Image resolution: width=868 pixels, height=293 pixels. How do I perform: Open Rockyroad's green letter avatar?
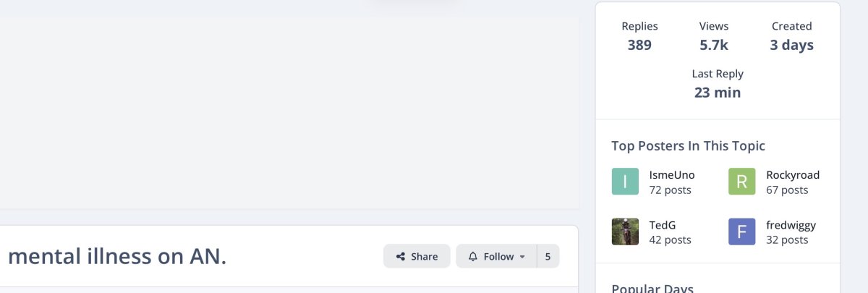741,182
